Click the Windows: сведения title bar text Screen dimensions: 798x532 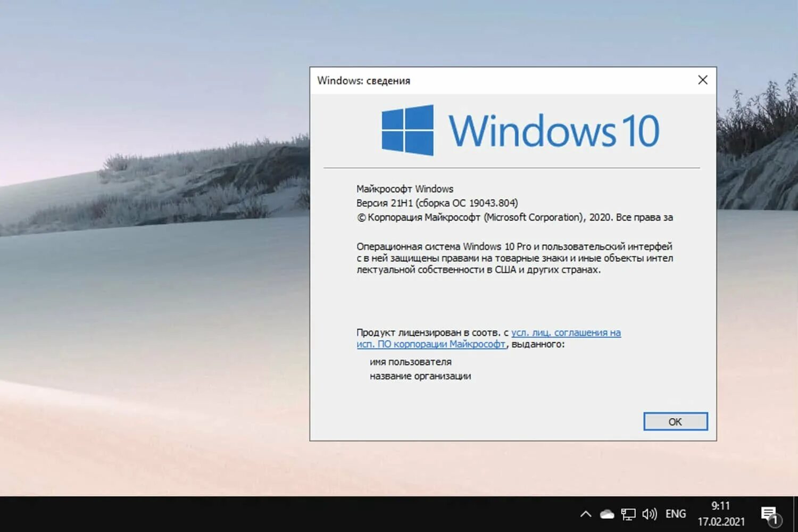(364, 80)
